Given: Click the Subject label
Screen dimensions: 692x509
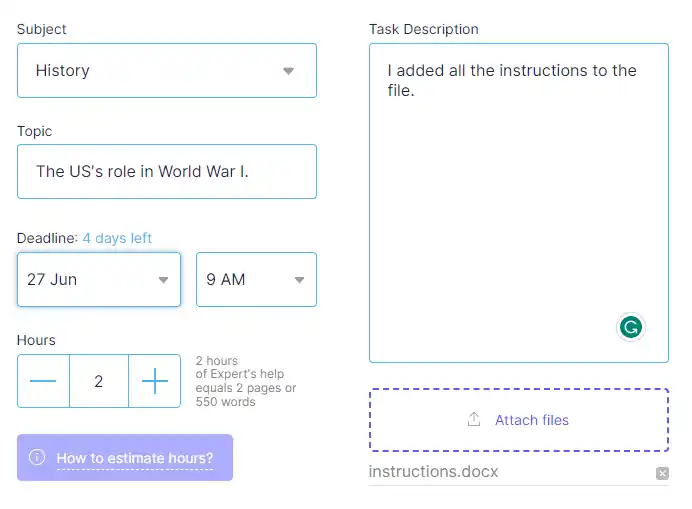Looking at the screenshot, I should pos(41,29).
